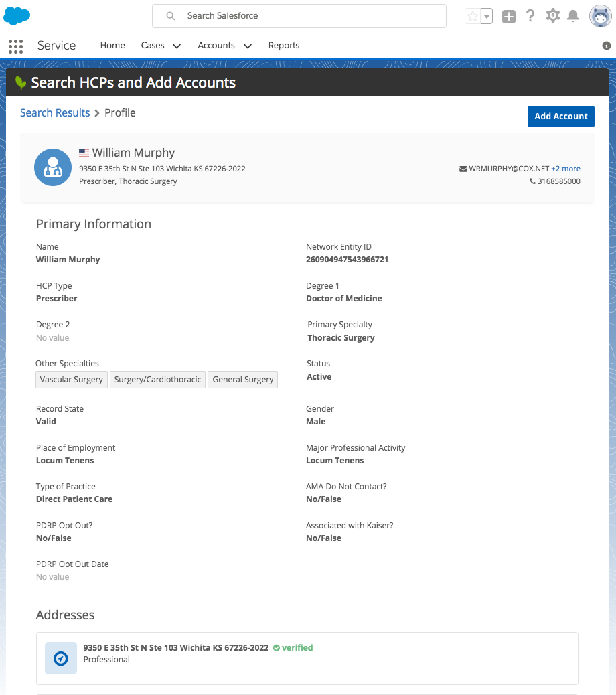The height and width of the screenshot is (695, 616).
Task: Open the App Launcher grid icon
Action: click(x=15, y=46)
